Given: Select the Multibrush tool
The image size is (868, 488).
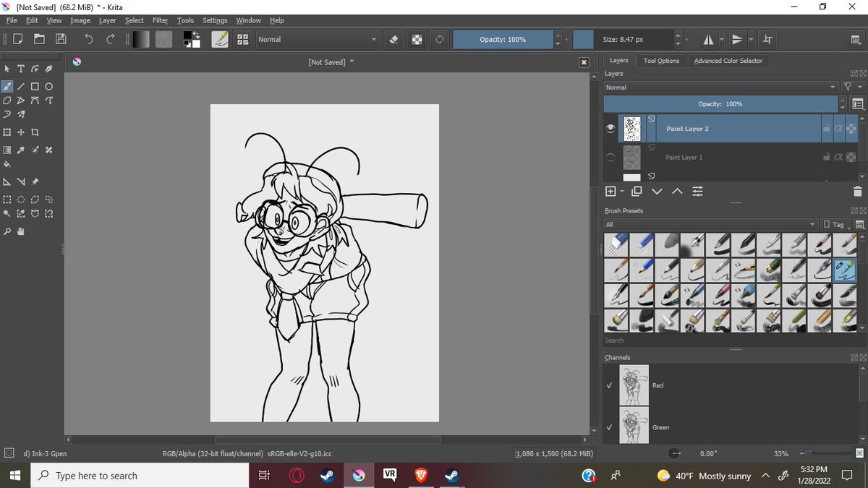Looking at the screenshot, I should click(20, 114).
